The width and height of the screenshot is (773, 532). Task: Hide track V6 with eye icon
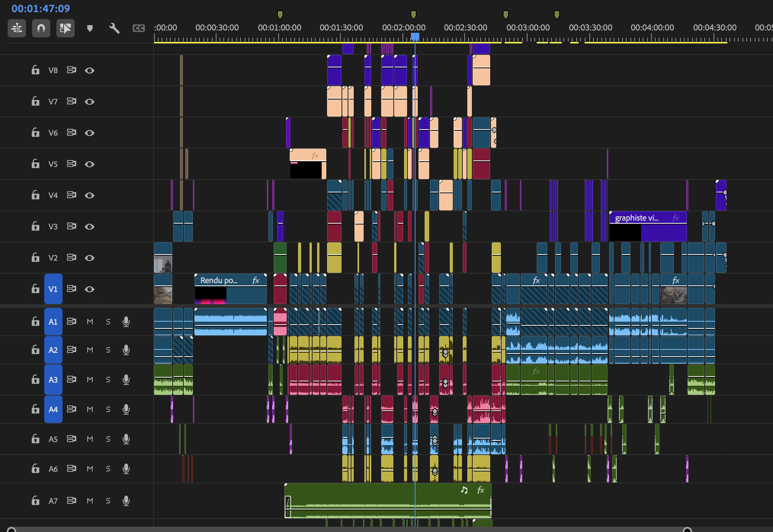(x=90, y=133)
